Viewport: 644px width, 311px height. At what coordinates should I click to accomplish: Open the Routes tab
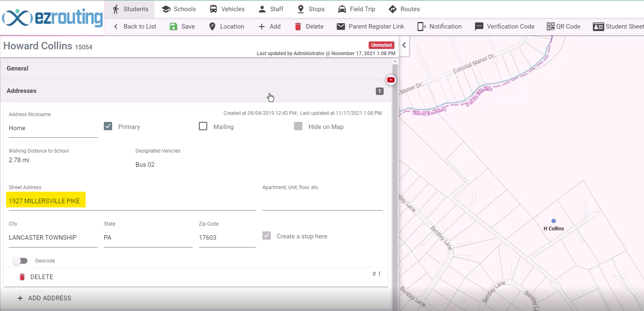404,9
